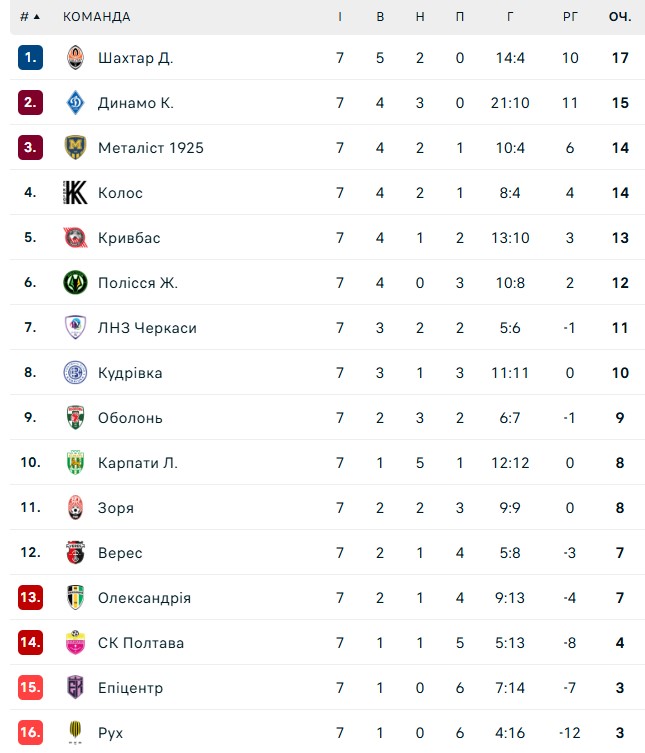Open the ЛНЗ Черкаси team link
Screen dimensions: 645x753
[x=147, y=328]
